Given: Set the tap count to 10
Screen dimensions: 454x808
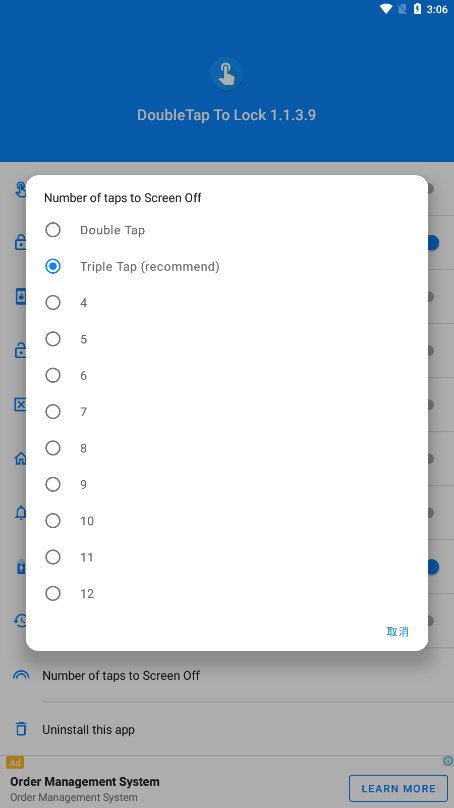Looking at the screenshot, I should click(x=227, y=520).
